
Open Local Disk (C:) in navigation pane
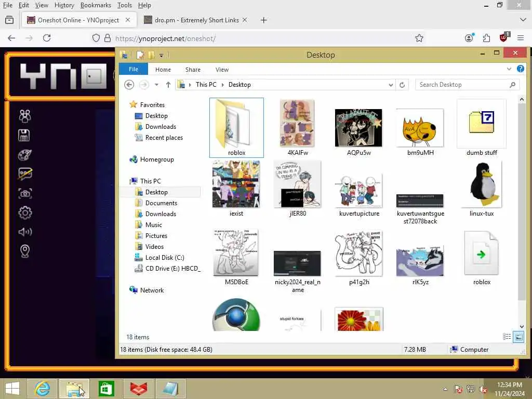coord(165,258)
